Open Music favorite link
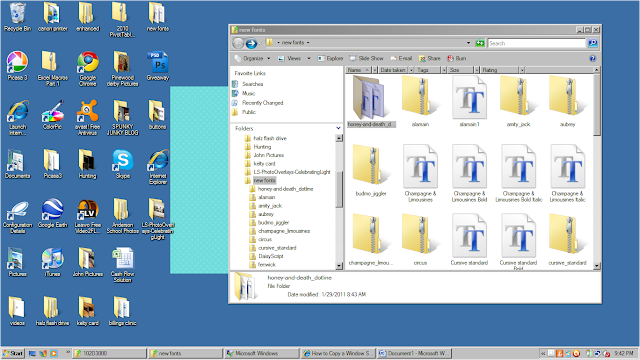640x360 pixels. click(248, 93)
